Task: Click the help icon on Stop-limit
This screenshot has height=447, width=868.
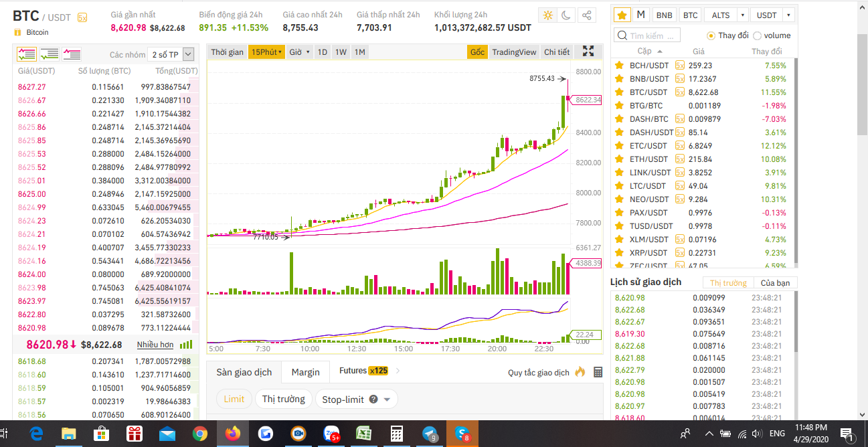Action: point(373,399)
